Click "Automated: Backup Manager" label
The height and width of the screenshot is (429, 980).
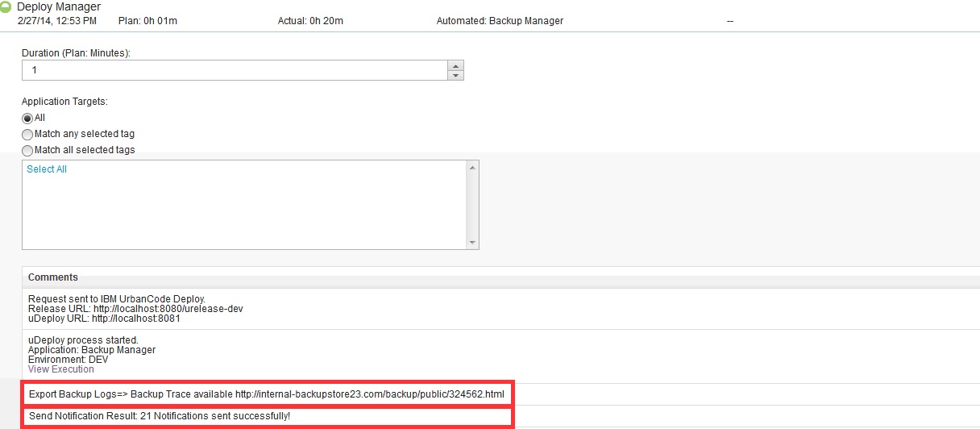tap(500, 21)
